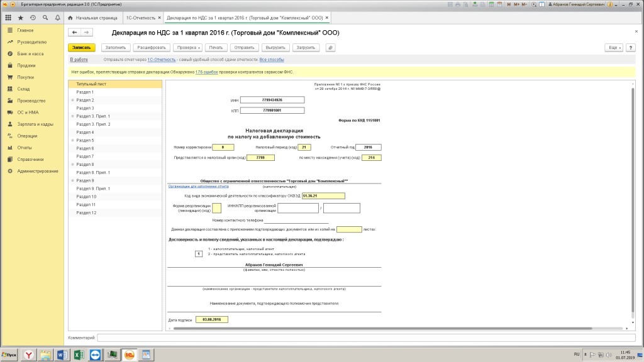The width and height of the screenshot is (644, 362).
Task: Click the Выгрузить button
Action: tap(275, 48)
